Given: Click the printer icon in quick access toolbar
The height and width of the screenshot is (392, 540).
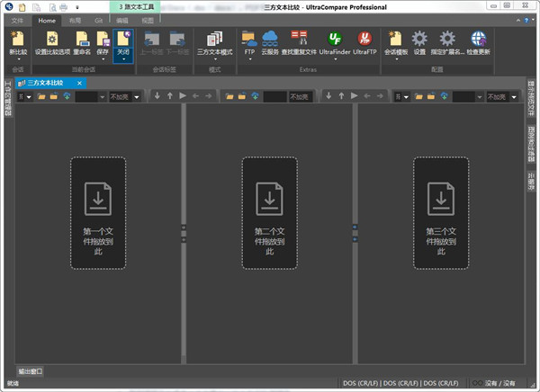Looking at the screenshot, I should coord(63,6).
